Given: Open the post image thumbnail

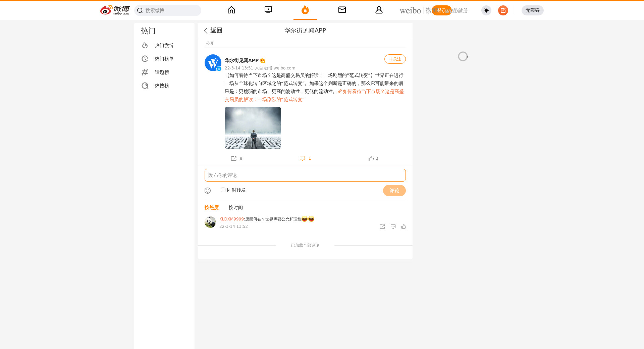Looking at the screenshot, I should point(253,128).
